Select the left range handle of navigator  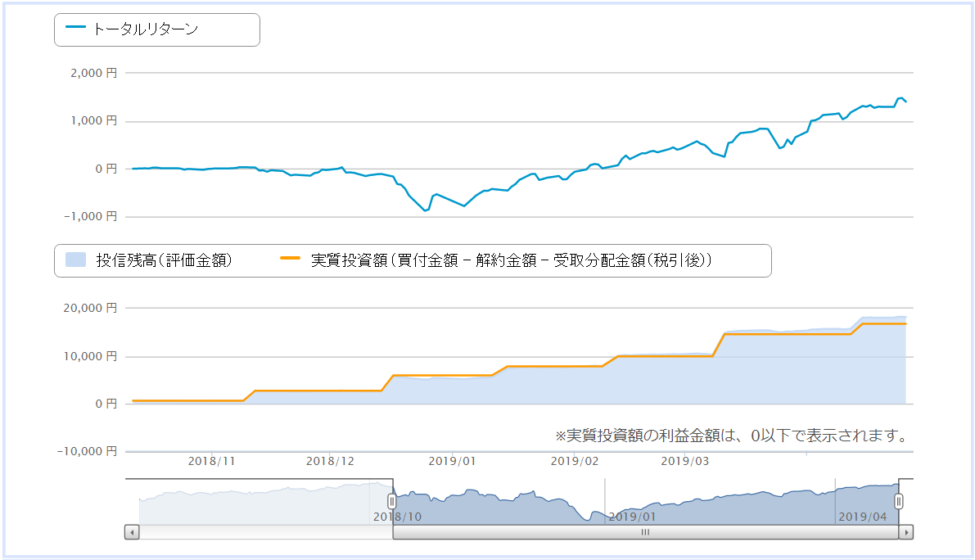click(x=392, y=501)
